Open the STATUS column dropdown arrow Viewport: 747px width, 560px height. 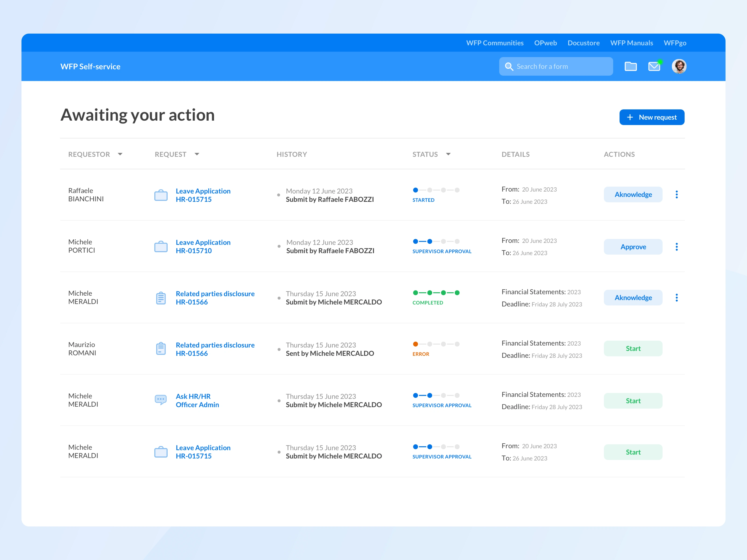pyautogui.click(x=448, y=154)
